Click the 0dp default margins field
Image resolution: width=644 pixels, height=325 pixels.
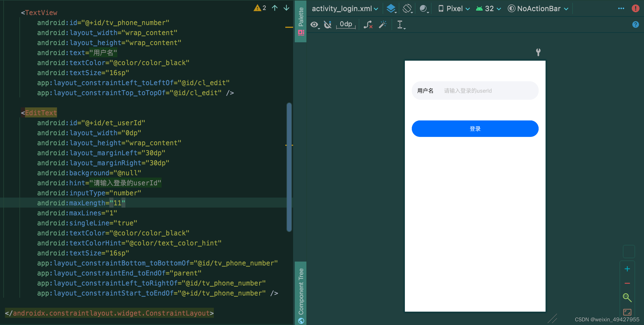pos(346,24)
